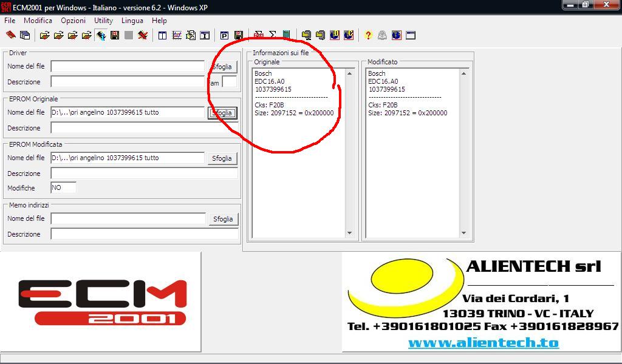This screenshot has height=364, width=622.
Task: Click the EPROM Originale Descrizione field
Action: (x=145, y=129)
